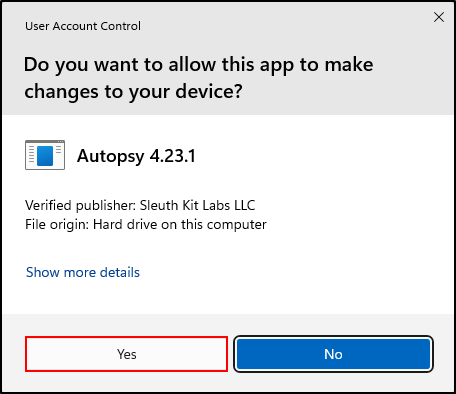Image resolution: width=456 pixels, height=394 pixels.
Task: Close the User Account Control dialog
Action: tap(439, 17)
